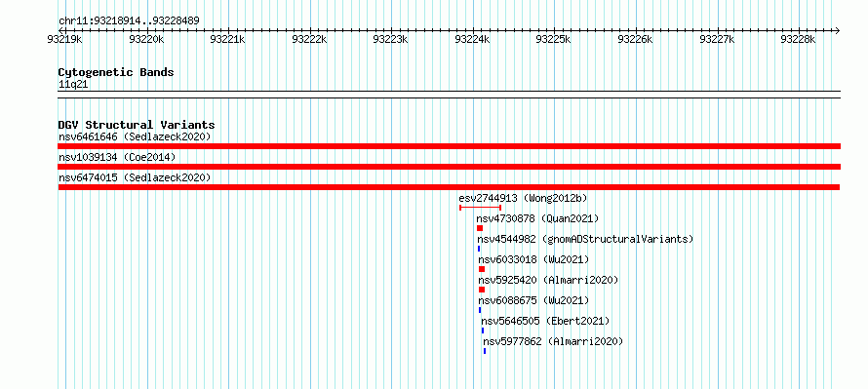Click the blue marker under nsv4544982
Viewport: 868px width, 389px height.
[479, 249]
